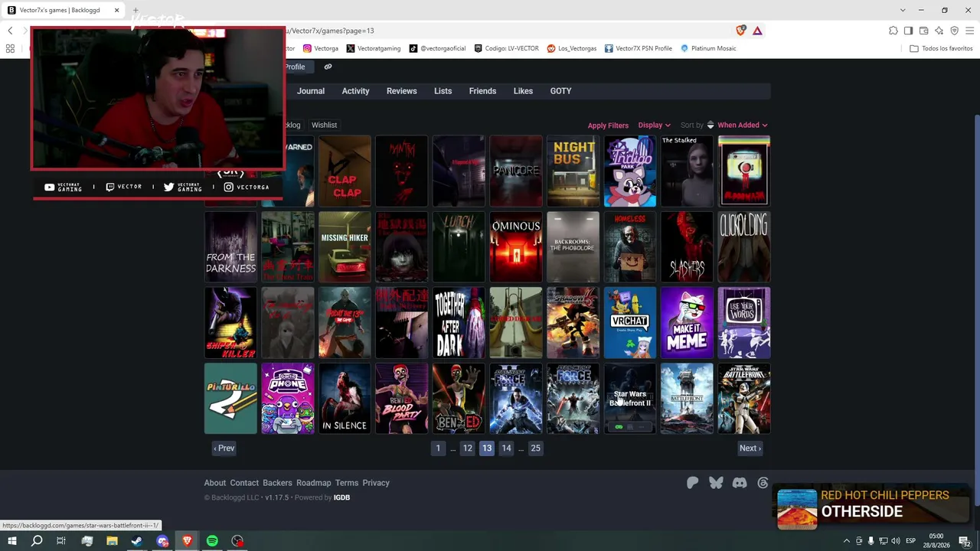Open the Privacy footer link
The width and height of the screenshot is (980, 551).
click(x=376, y=483)
